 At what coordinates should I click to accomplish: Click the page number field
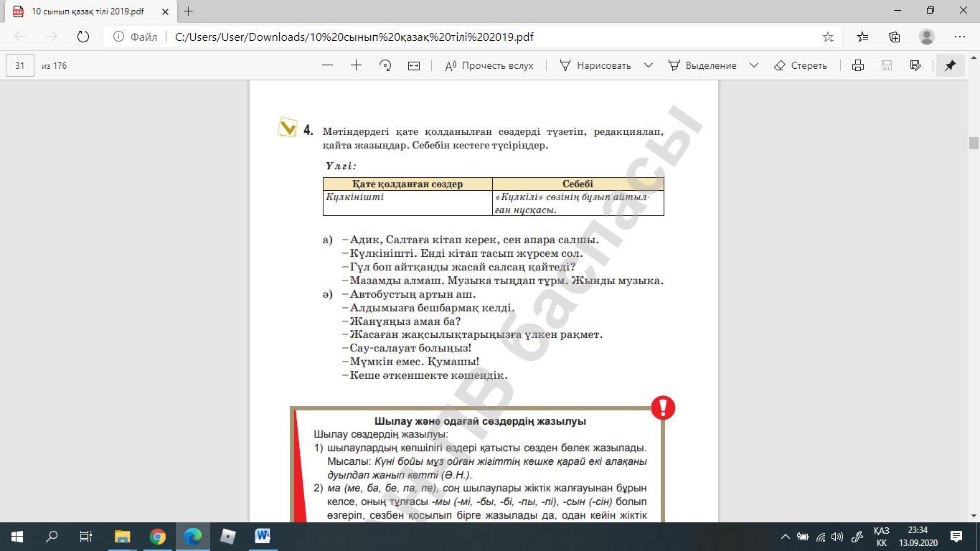[x=20, y=65]
